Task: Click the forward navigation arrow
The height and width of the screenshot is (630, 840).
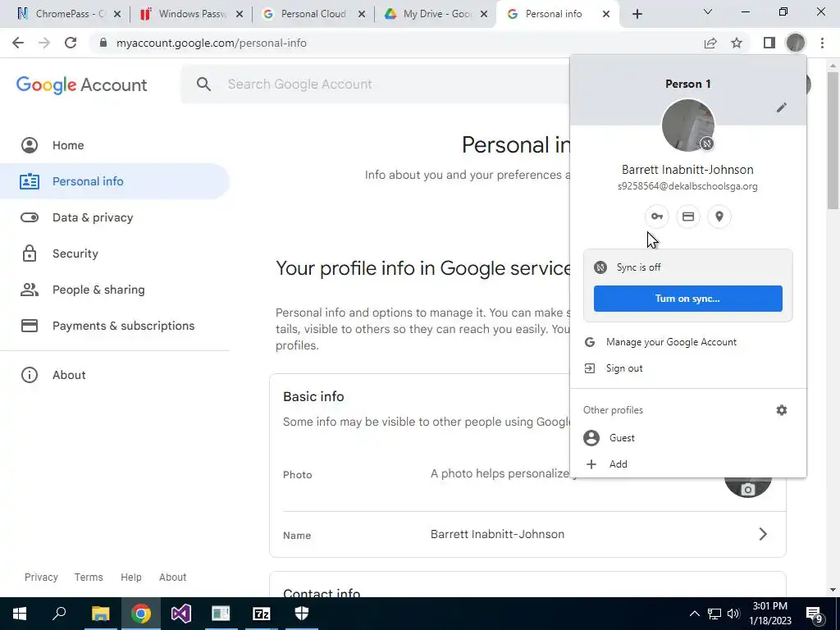Action: [x=44, y=43]
